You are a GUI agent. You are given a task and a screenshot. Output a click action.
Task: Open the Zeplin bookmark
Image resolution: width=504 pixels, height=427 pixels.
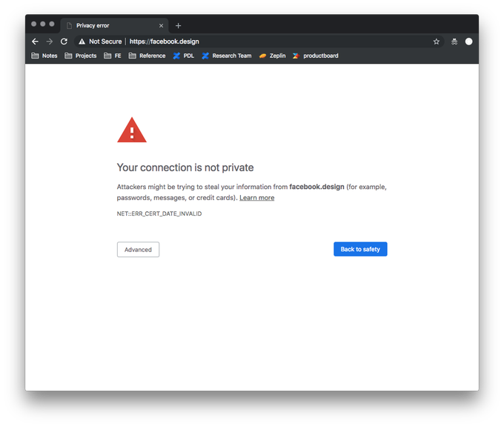tap(272, 56)
